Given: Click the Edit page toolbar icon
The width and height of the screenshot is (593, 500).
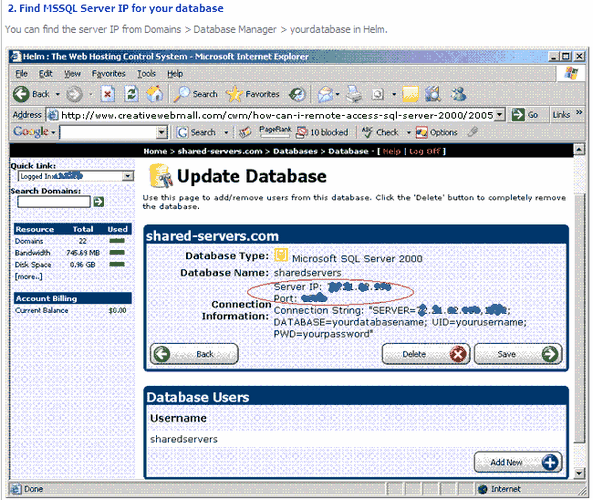Looking at the screenshot, I should [378, 94].
